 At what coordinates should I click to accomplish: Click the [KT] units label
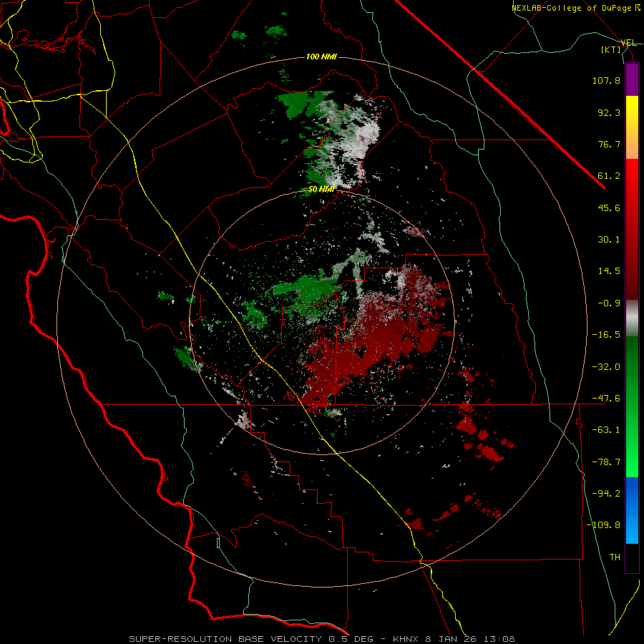click(x=611, y=49)
